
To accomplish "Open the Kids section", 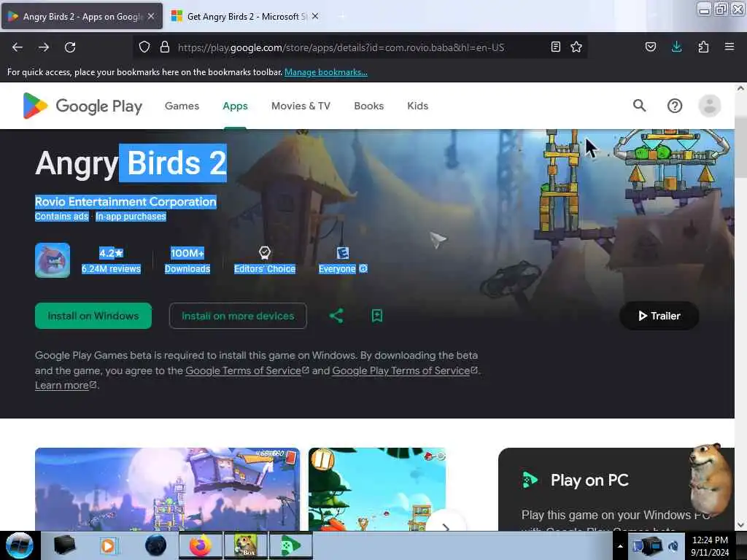I will click(x=417, y=106).
